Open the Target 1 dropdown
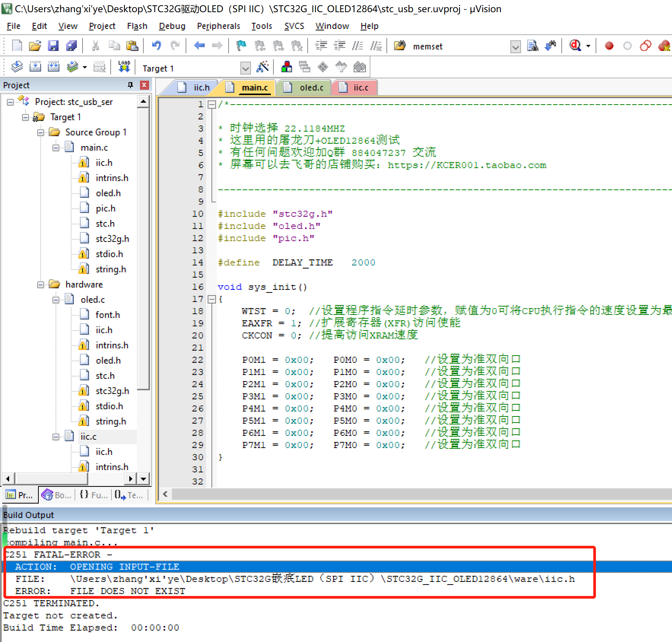The height and width of the screenshot is (642, 672). (x=246, y=68)
